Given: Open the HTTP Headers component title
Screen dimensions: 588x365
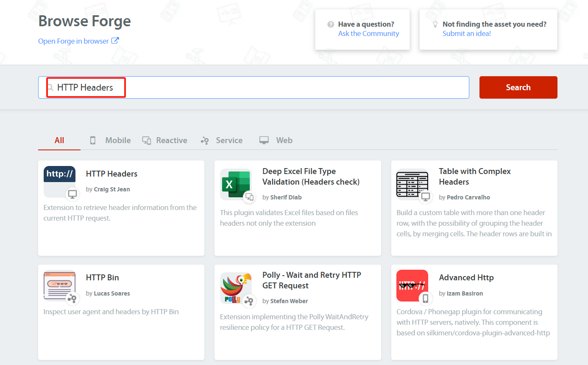Looking at the screenshot, I should pyautogui.click(x=111, y=174).
